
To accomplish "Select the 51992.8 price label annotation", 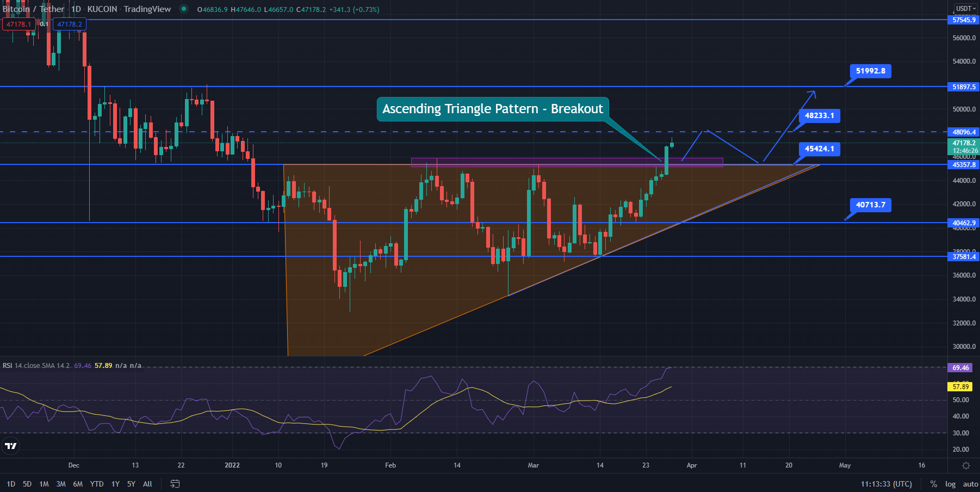I will (870, 71).
